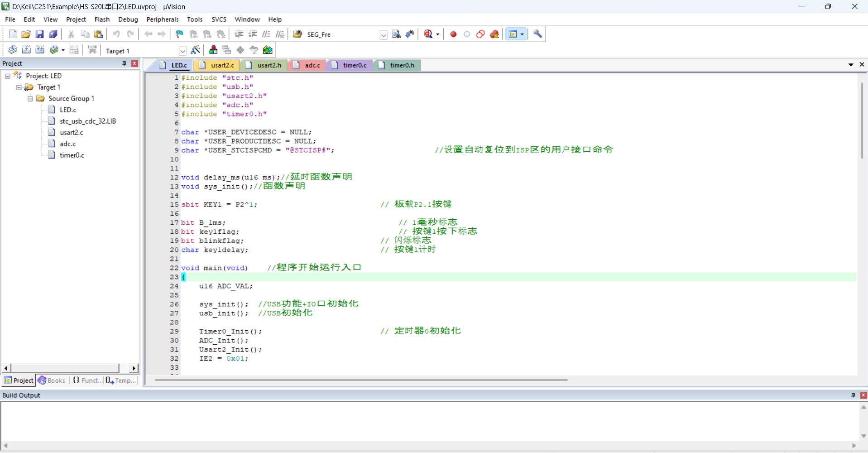The height and width of the screenshot is (453, 868).
Task: Pin the Project panel with pushpin
Action: coord(124,63)
